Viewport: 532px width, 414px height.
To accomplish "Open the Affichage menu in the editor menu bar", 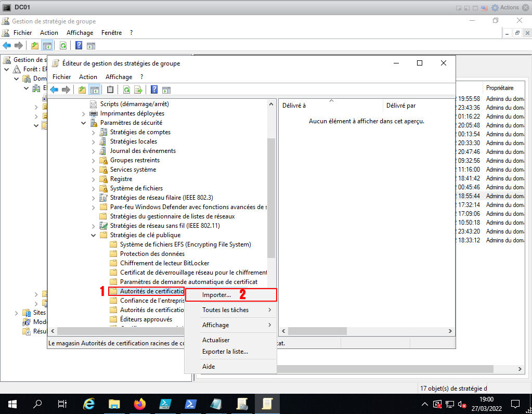I will tap(119, 77).
